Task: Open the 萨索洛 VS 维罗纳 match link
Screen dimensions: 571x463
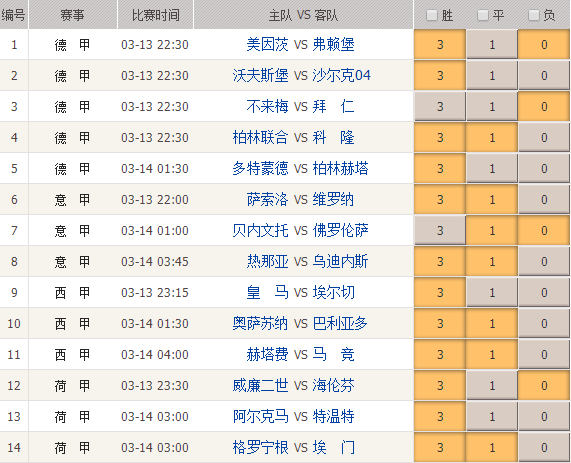Action: coord(300,199)
